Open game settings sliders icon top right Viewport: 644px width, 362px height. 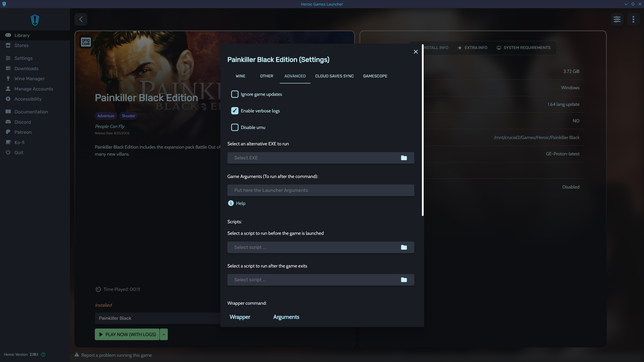pyautogui.click(x=617, y=19)
